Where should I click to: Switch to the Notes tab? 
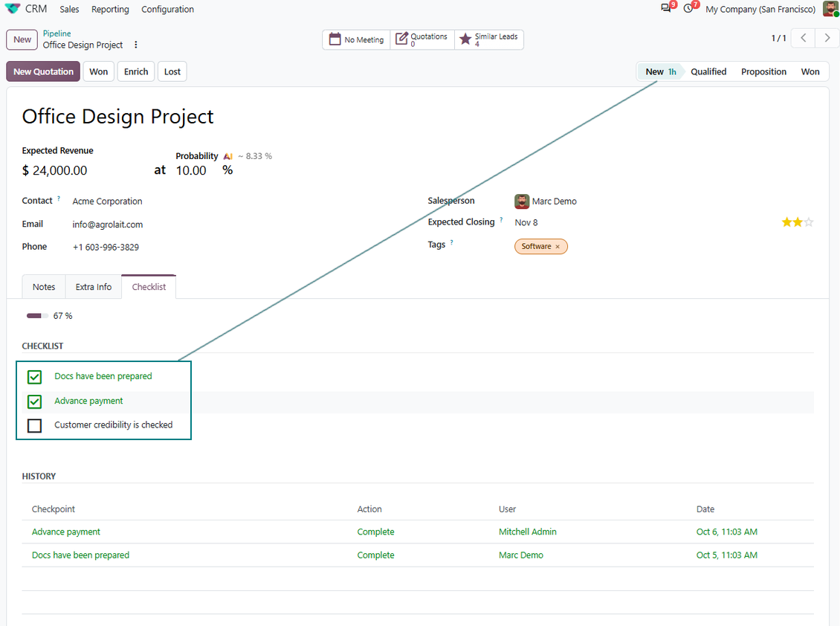pyautogui.click(x=44, y=287)
